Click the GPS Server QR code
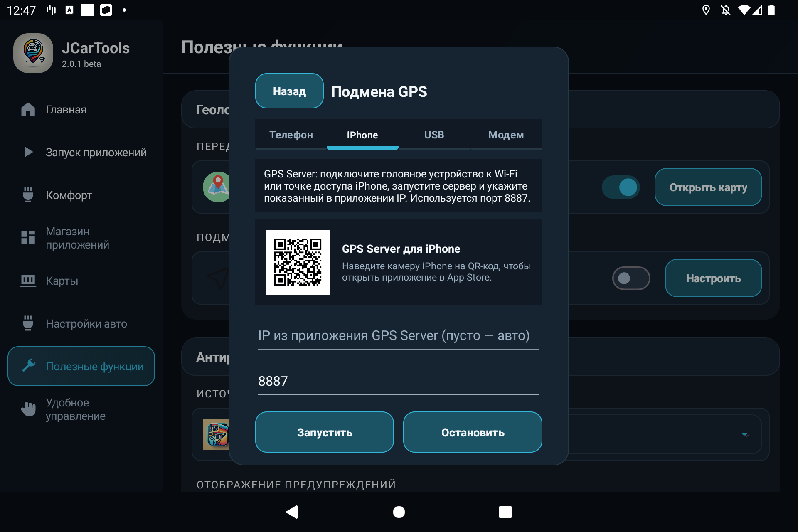The width and height of the screenshot is (798, 532). coord(298,262)
